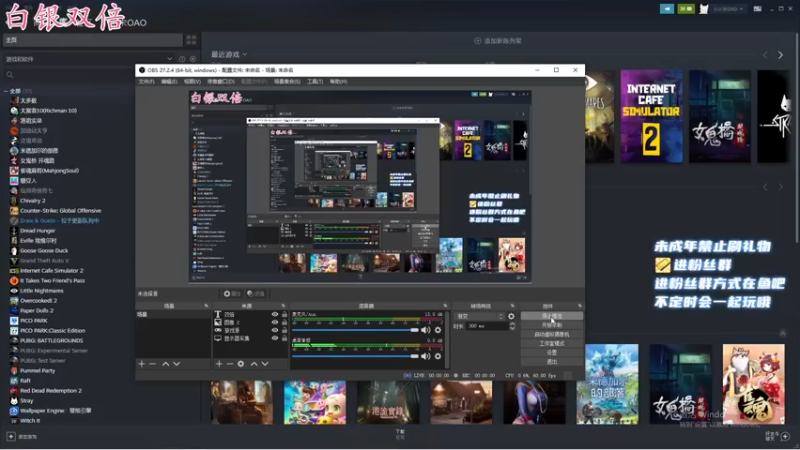
Task: Toggle eye icon of the third OBS source
Action: pyautogui.click(x=275, y=330)
